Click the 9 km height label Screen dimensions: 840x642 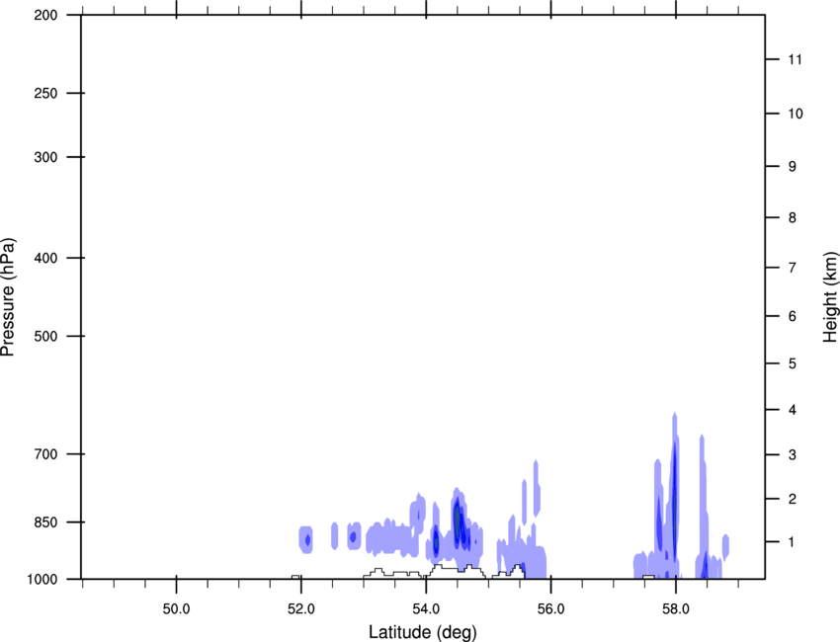(x=793, y=167)
